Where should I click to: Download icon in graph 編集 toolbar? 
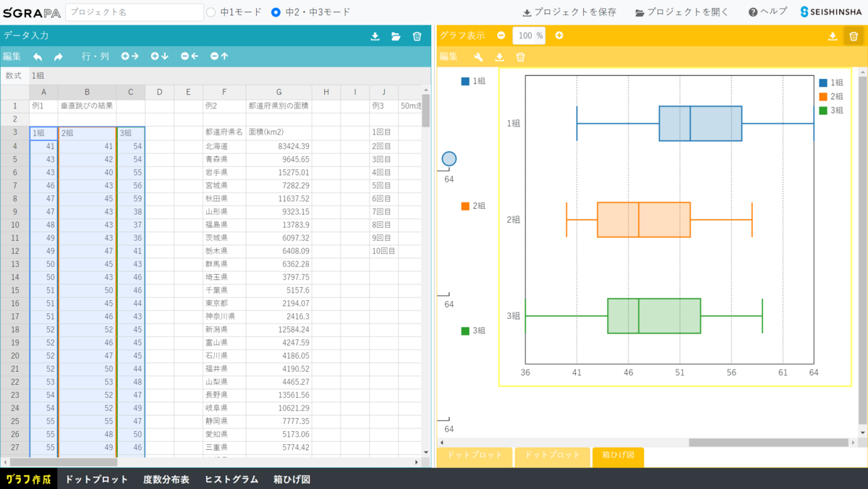click(x=499, y=57)
